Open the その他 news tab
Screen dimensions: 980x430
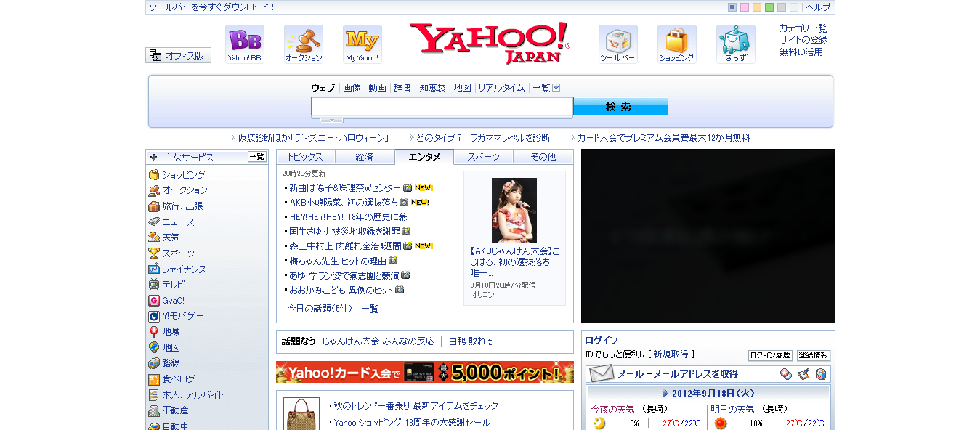(543, 157)
